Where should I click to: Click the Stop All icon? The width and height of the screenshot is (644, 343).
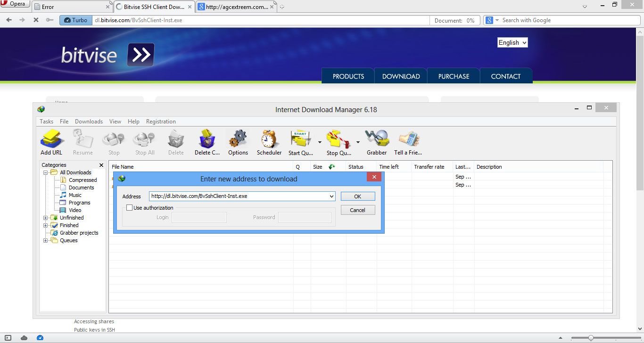(x=144, y=141)
